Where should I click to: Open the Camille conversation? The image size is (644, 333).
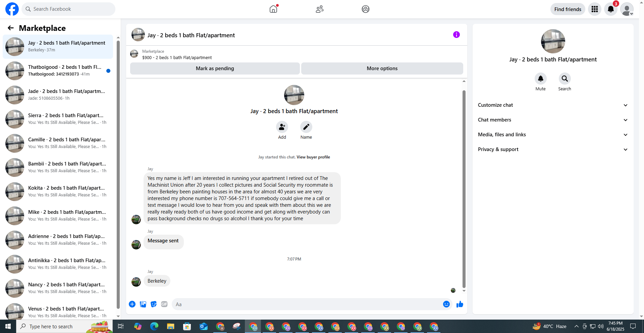tap(58, 143)
